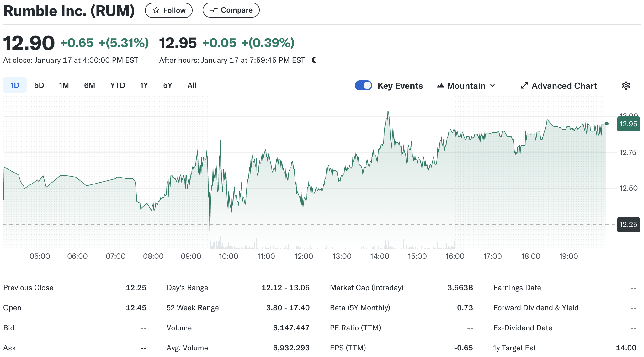Click the Advanced Chart expand arrow icon

click(524, 86)
